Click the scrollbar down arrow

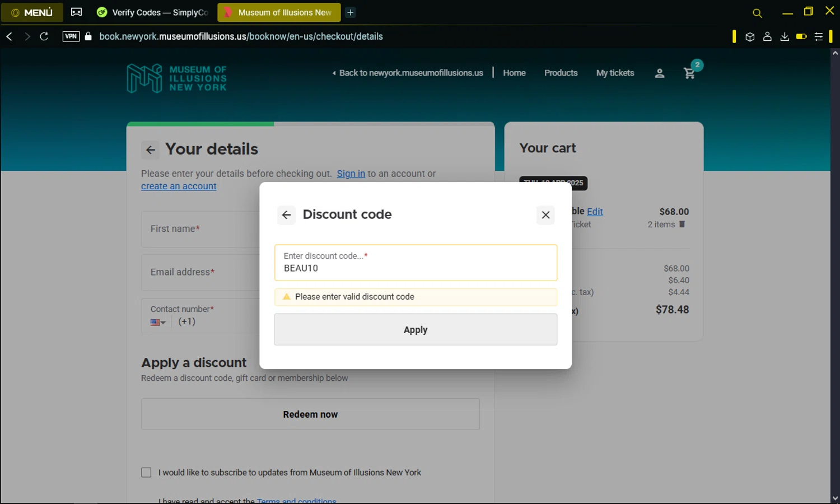click(835, 498)
